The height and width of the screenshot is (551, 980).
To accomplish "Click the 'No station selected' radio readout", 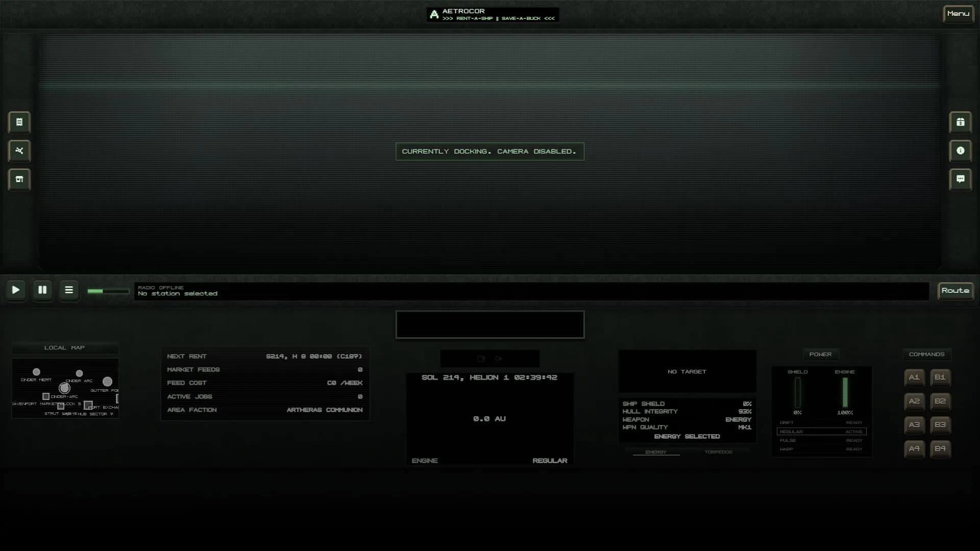I will pyautogui.click(x=178, y=294).
